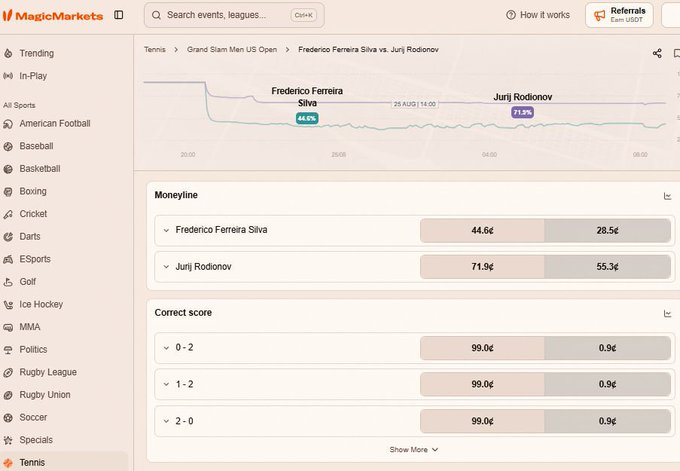Click the Darts icon
The width and height of the screenshot is (680, 471).
8,237
